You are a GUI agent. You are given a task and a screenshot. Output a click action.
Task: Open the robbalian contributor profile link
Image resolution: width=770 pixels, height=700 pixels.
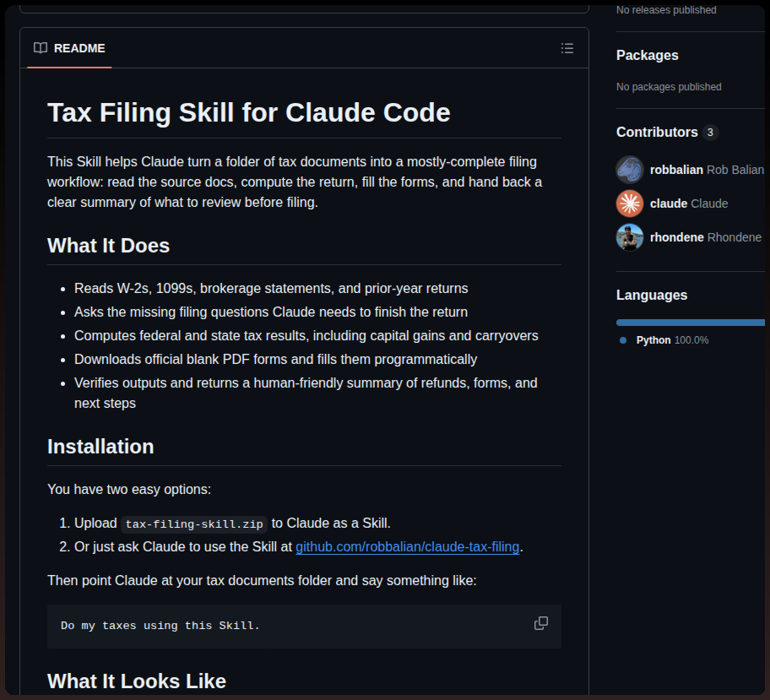(x=707, y=170)
